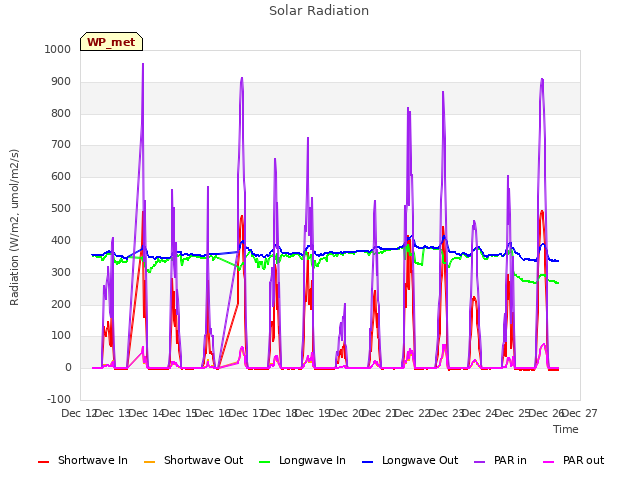Screen dimensions: 640x480
Task: Click the blue Longwave Out legend swatch
Action: (368, 462)
